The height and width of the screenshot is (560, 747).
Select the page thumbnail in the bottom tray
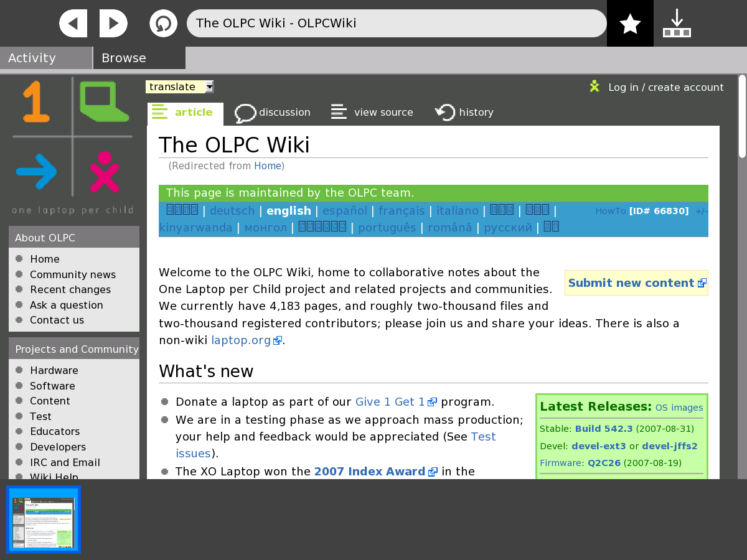pos(43,520)
